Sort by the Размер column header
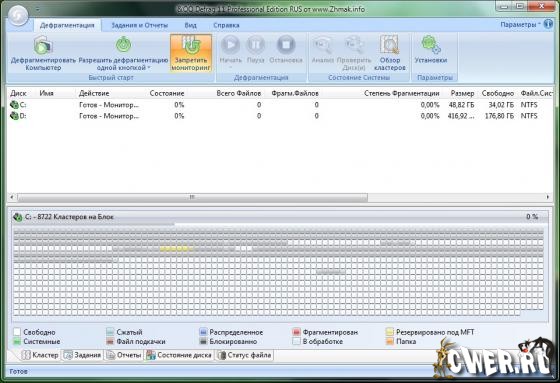 (x=462, y=93)
